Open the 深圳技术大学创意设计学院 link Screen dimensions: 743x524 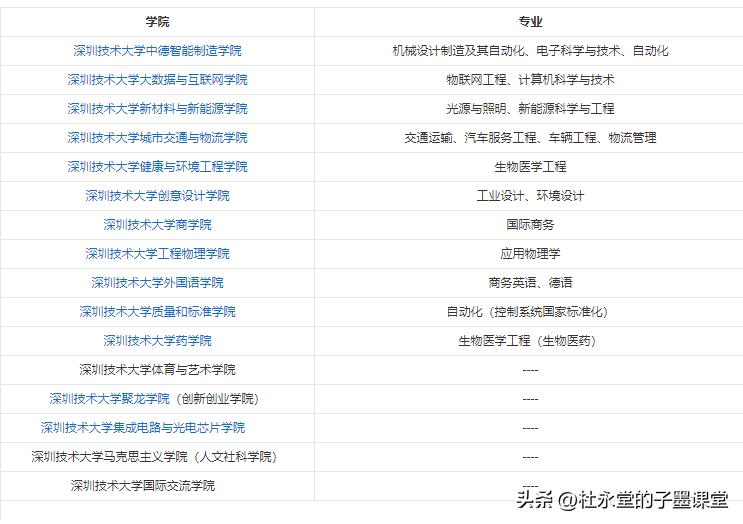click(x=157, y=196)
